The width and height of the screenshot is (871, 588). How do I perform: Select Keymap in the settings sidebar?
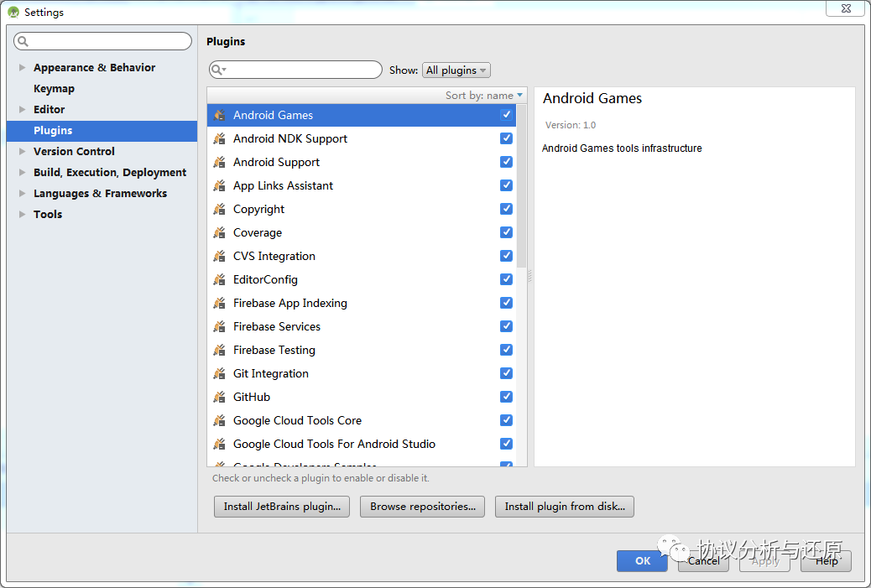pyautogui.click(x=54, y=89)
